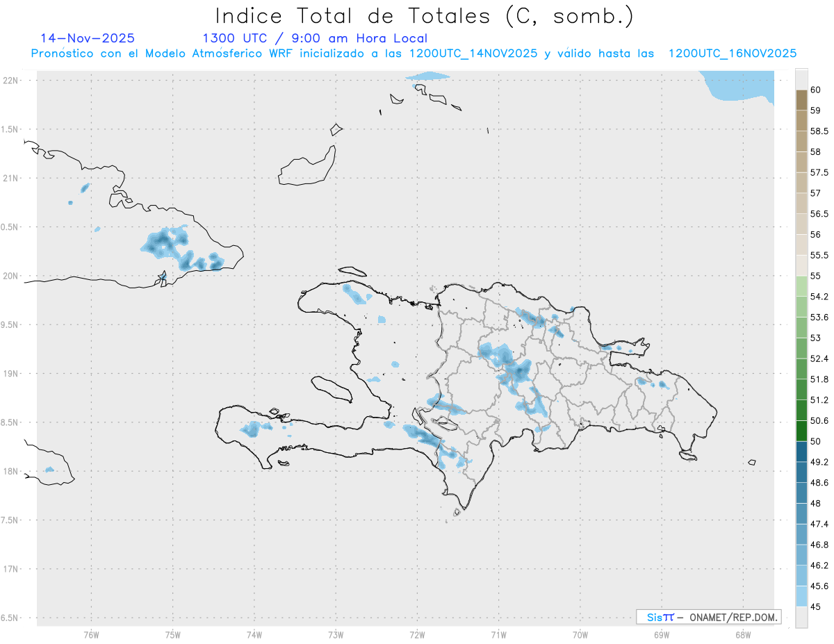The height and width of the screenshot is (644, 834).
Task: Click the legend value "52.4"
Action: [x=819, y=358]
